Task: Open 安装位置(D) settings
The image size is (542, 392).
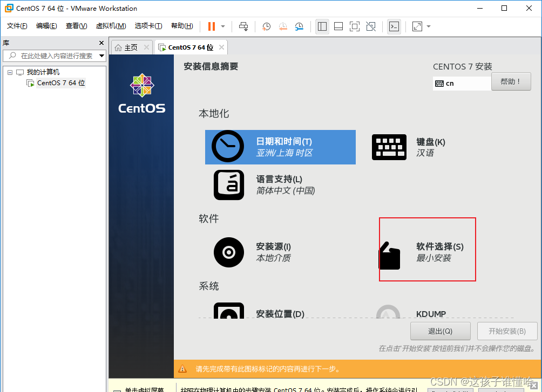Action: click(280, 314)
